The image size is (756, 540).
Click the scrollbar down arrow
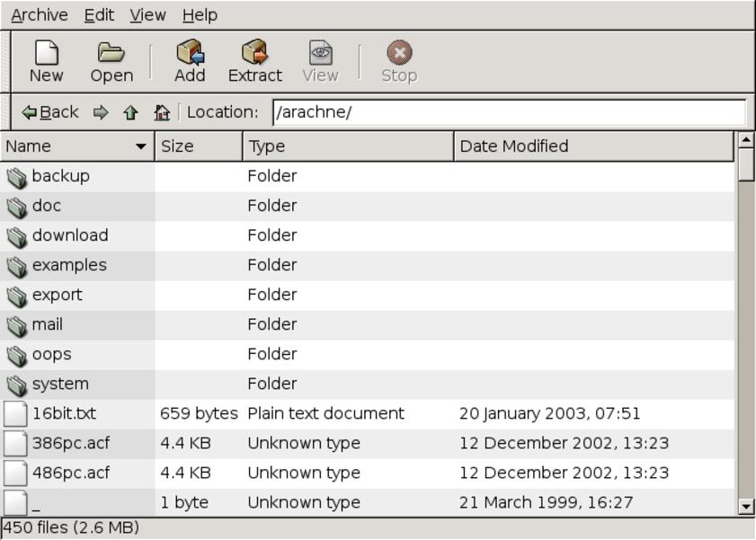[745, 507]
